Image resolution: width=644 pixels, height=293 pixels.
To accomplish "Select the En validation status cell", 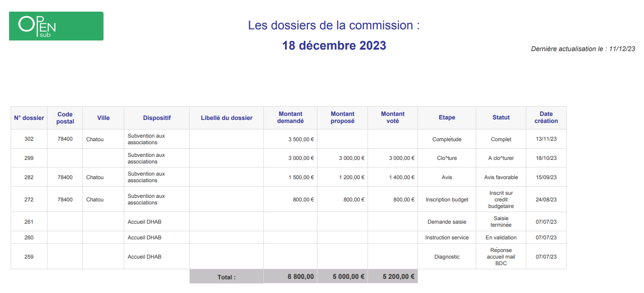I will [501, 238].
